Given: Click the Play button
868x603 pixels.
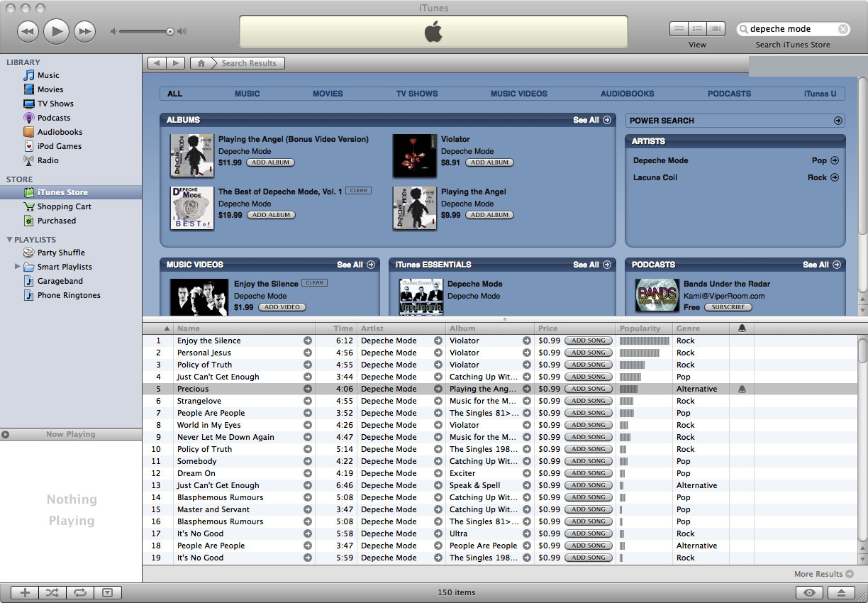Looking at the screenshot, I should point(56,31).
